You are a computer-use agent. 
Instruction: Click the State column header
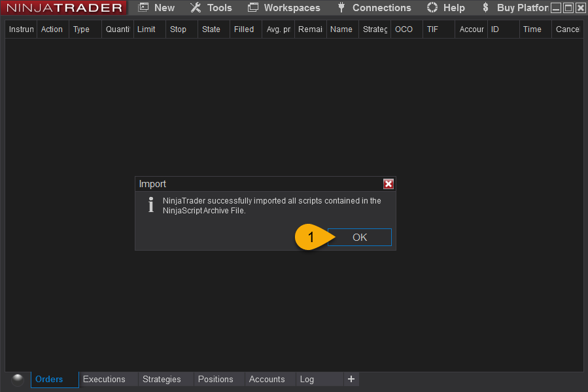point(214,29)
